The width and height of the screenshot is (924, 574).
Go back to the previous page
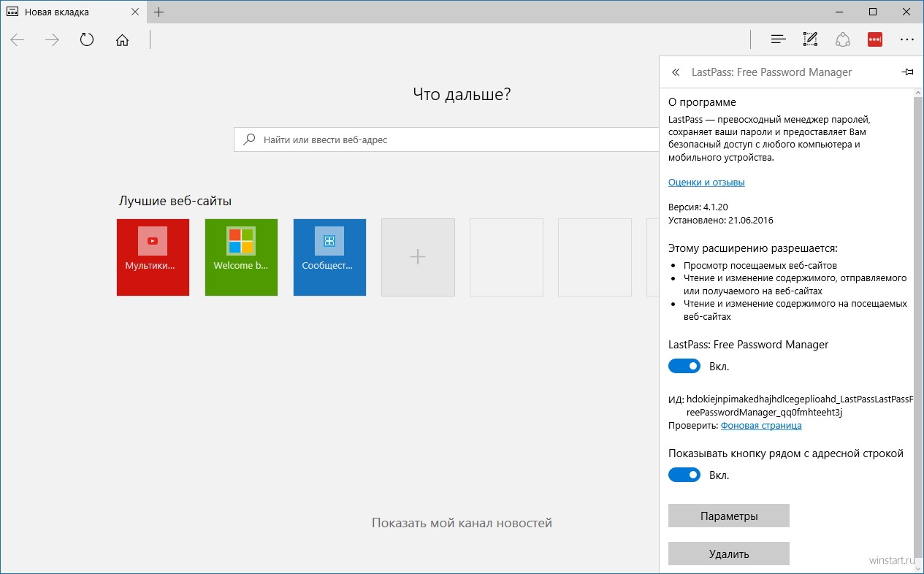click(18, 40)
